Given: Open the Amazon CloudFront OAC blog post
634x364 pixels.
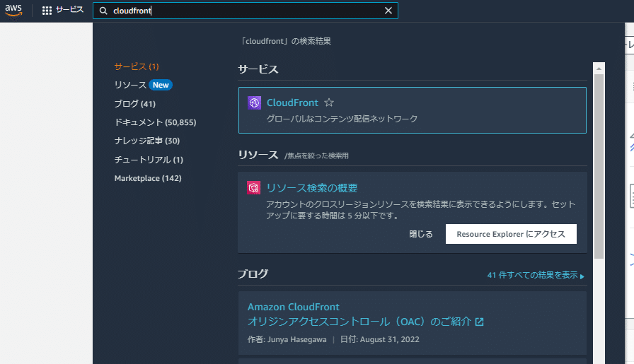Looking at the screenshot, I should point(359,315).
